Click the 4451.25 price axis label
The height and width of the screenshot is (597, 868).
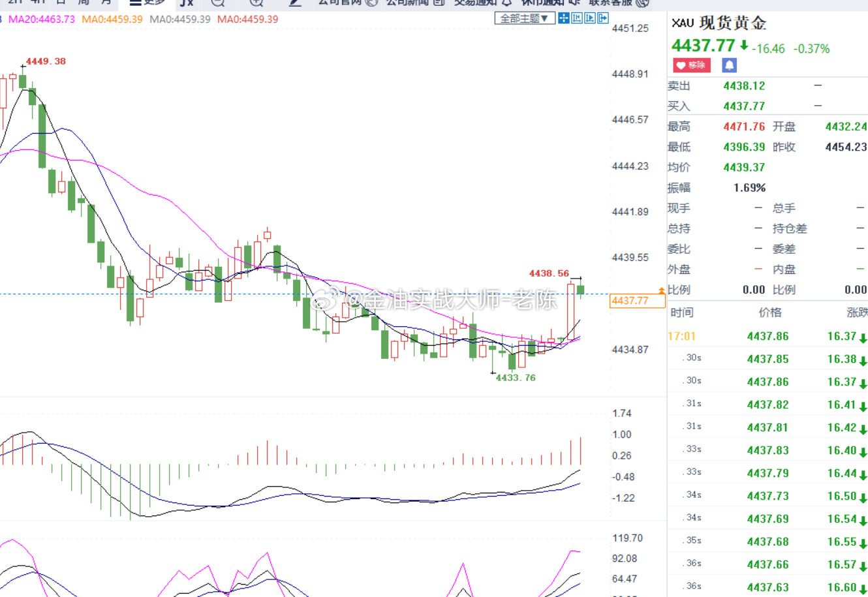pos(630,28)
